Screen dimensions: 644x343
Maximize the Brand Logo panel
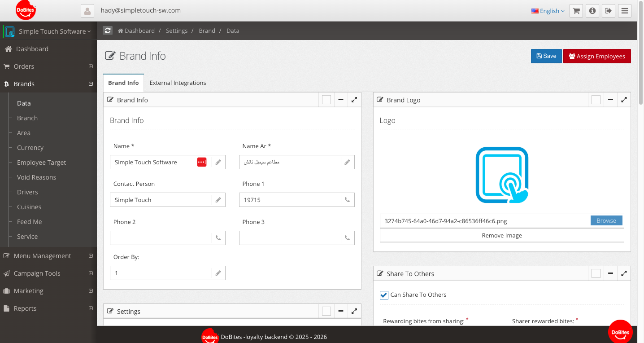624,100
